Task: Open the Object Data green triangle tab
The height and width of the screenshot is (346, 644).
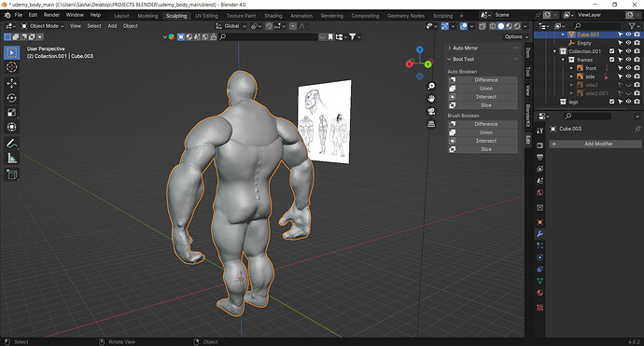Action: [x=540, y=281]
